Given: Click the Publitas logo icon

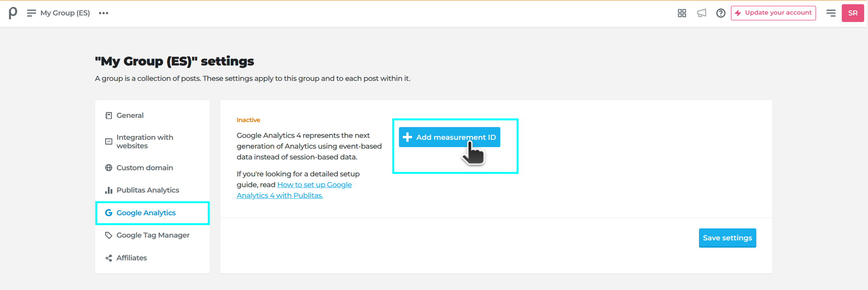Looking at the screenshot, I should [13, 13].
